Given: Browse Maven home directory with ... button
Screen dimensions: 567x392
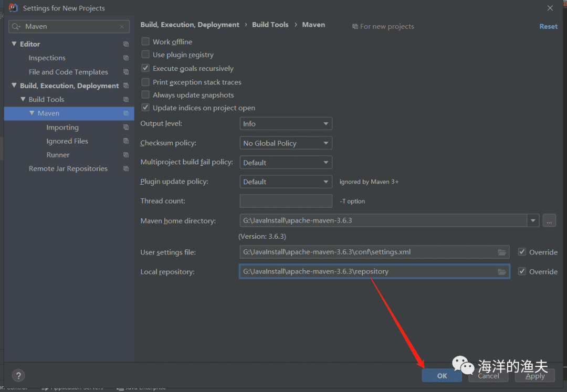Looking at the screenshot, I should (549, 220).
